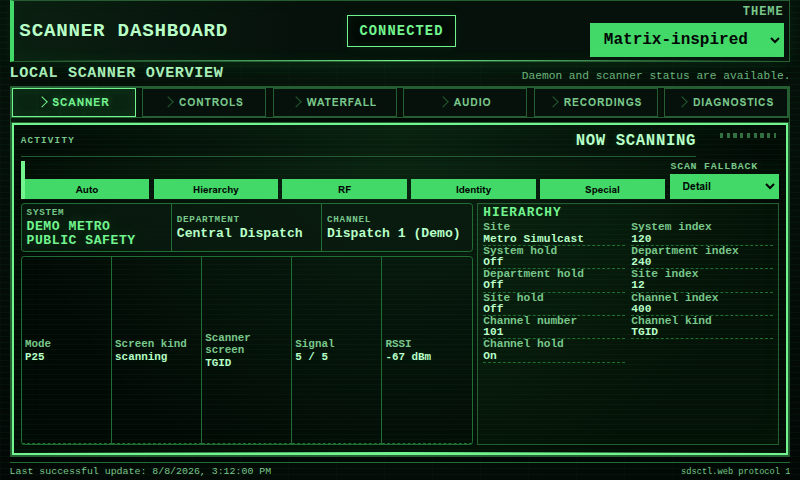Click the Screen kind scanning cell
Viewport: 800px width, 480px height.
tap(156, 350)
